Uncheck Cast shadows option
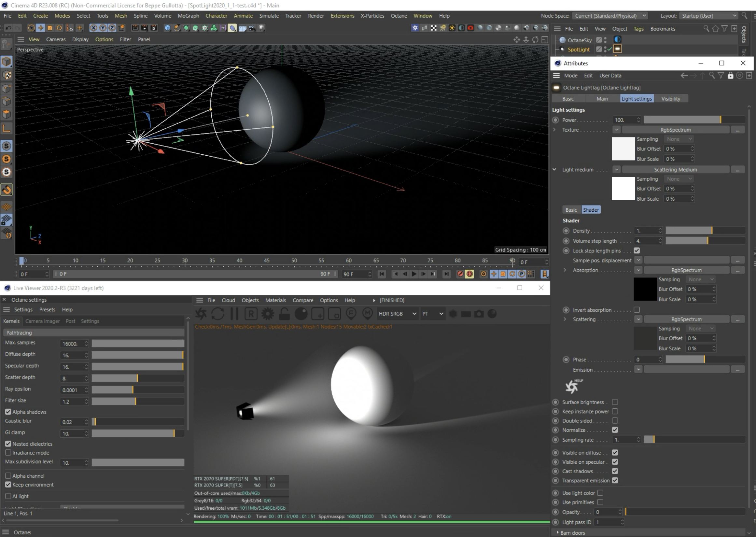 [615, 471]
